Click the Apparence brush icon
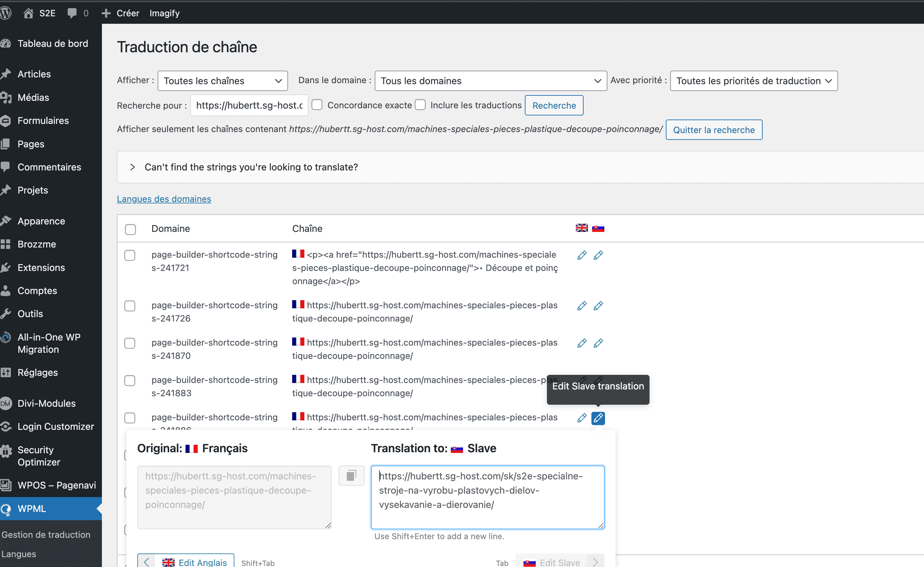This screenshot has height=567, width=924. (6, 221)
